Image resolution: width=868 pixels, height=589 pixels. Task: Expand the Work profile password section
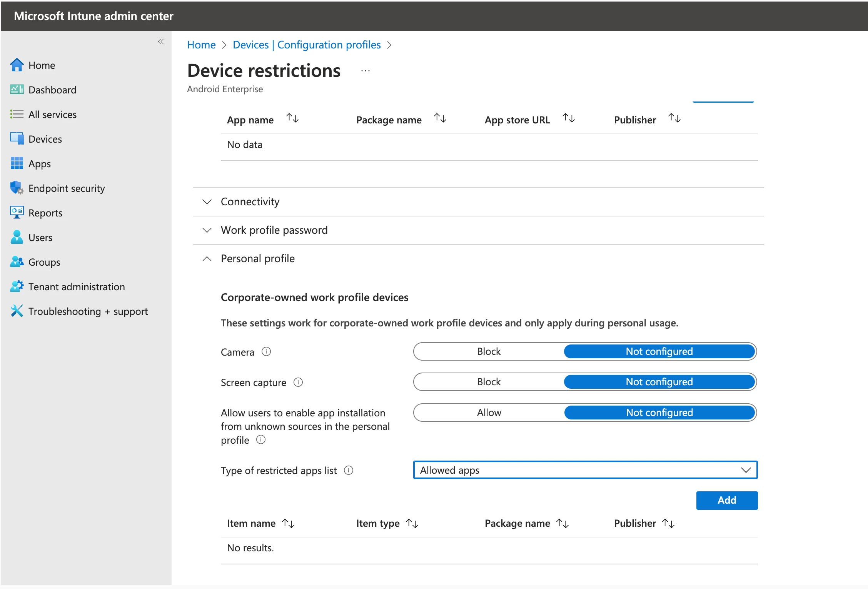coord(274,230)
